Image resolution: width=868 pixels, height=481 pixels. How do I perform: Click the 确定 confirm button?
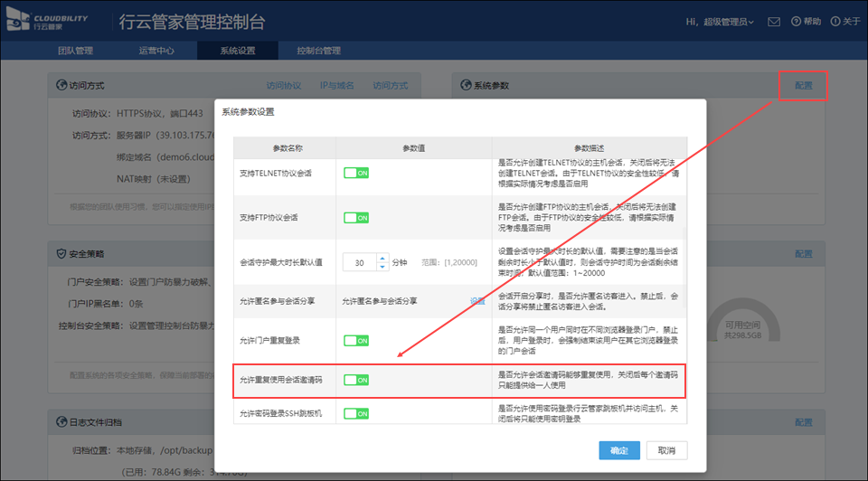click(x=619, y=450)
